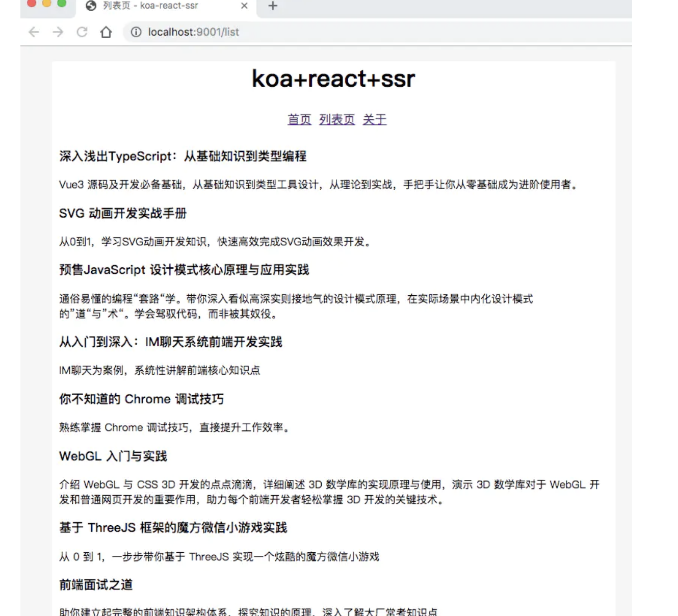Viewport: 678px width, 616px height.
Task: Click the home button
Action: [106, 32]
